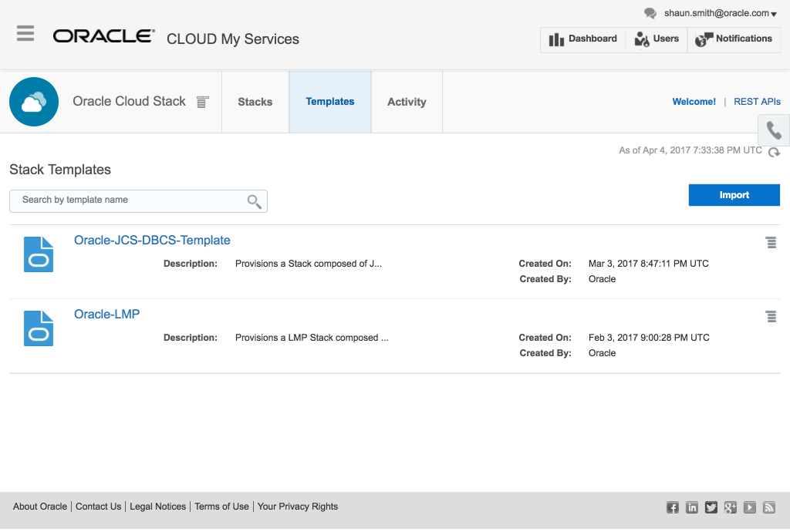790x532 pixels.
Task: Open the Oracle Cloud Stack service menu icon
Action: click(x=203, y=102)
